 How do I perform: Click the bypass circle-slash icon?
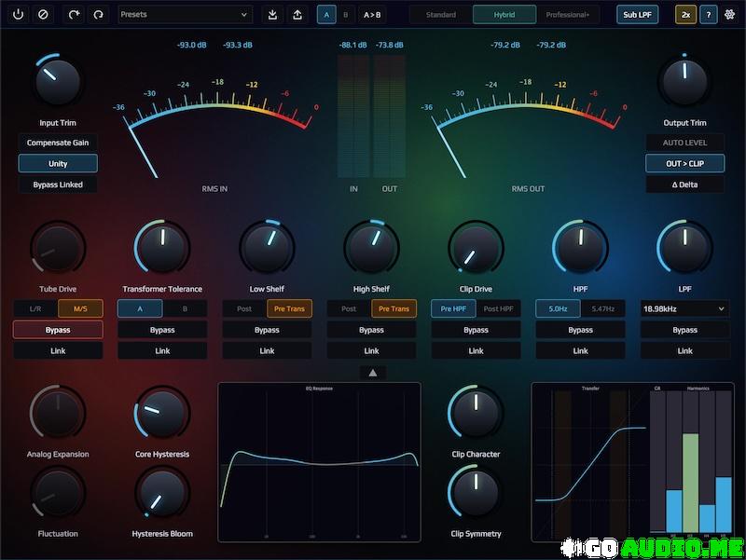(x=43, y=15)
